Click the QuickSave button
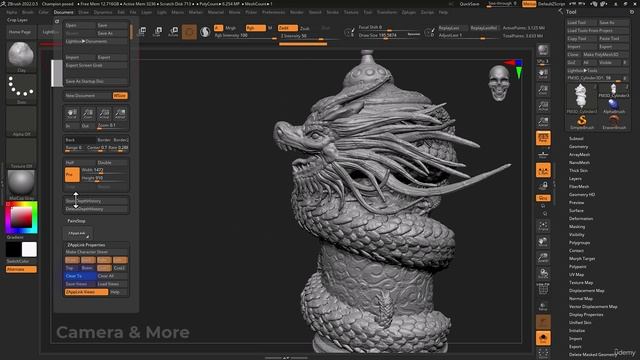Viewport: 640px width, 360px height. [469, 4]
